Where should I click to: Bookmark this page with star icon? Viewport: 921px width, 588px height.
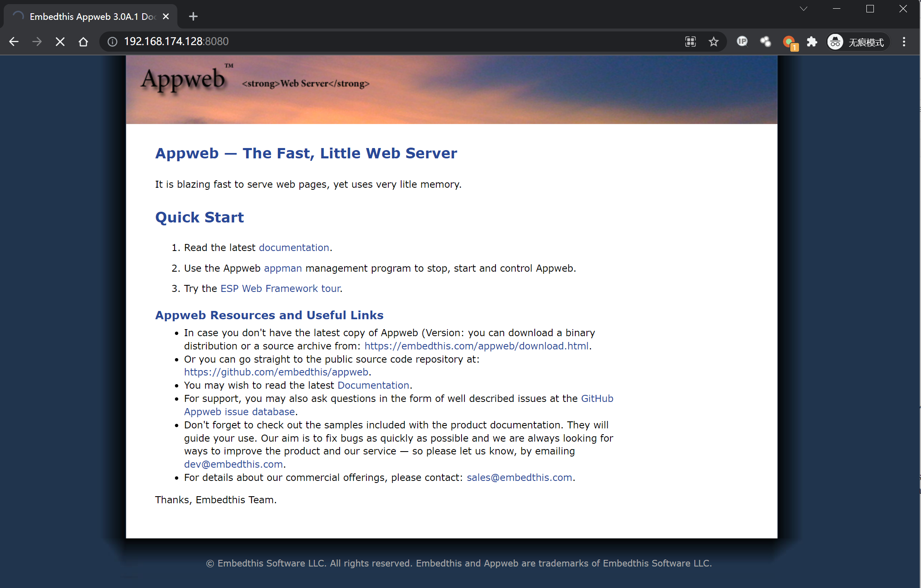tap(713, 42)
